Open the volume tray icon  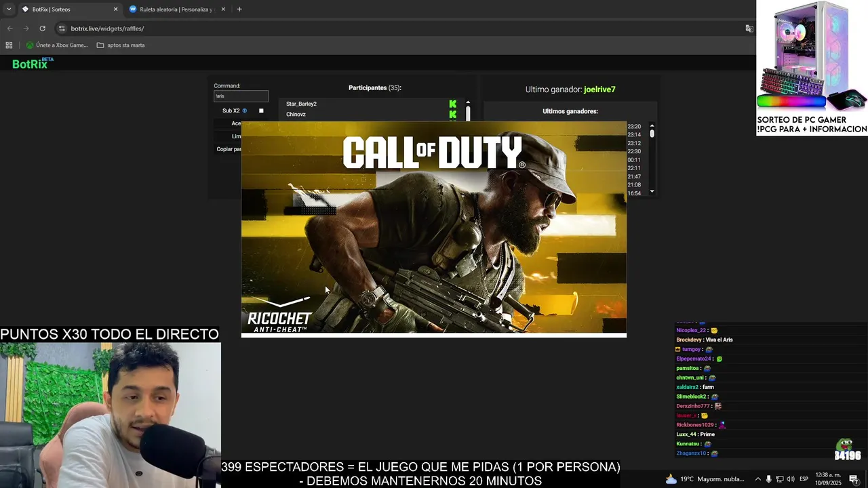pyautogui.click(x=790, y=479)
